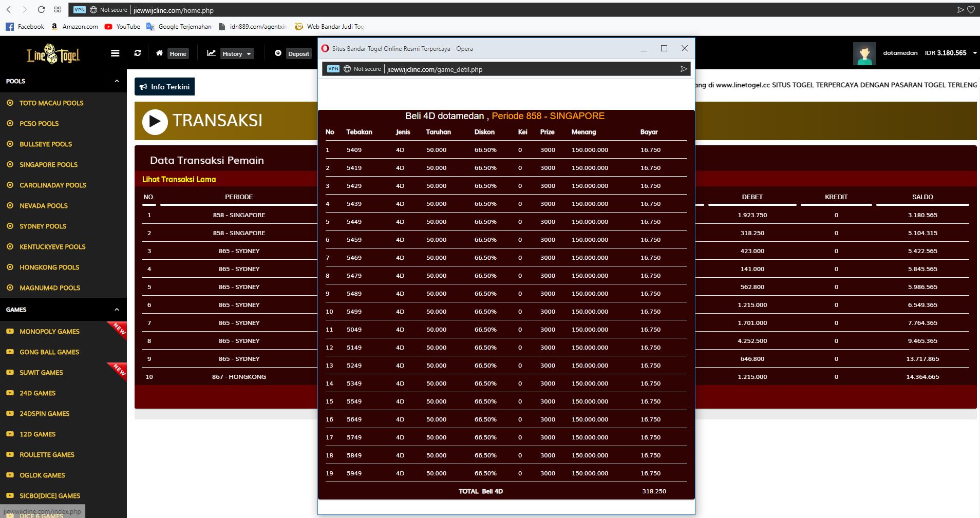Click the heart bookmark icon in the address bar
Image resolution: width=980 pixels, height=518 pixels.
[x=971, y=10]
